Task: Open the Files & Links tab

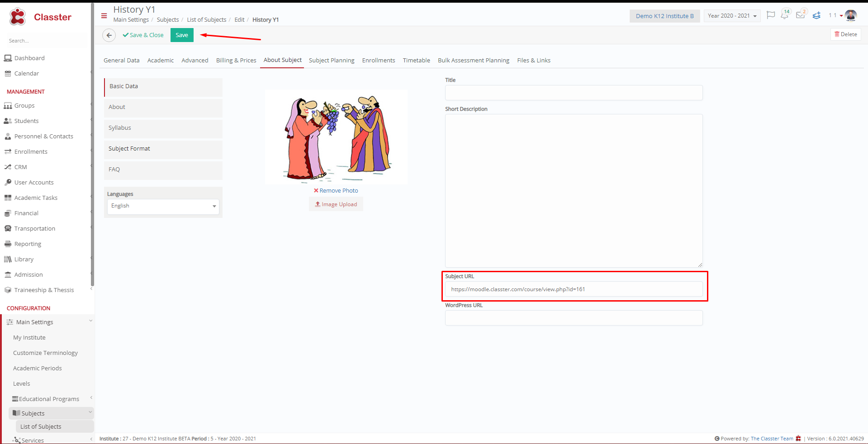Action: (x=534, y=60)
